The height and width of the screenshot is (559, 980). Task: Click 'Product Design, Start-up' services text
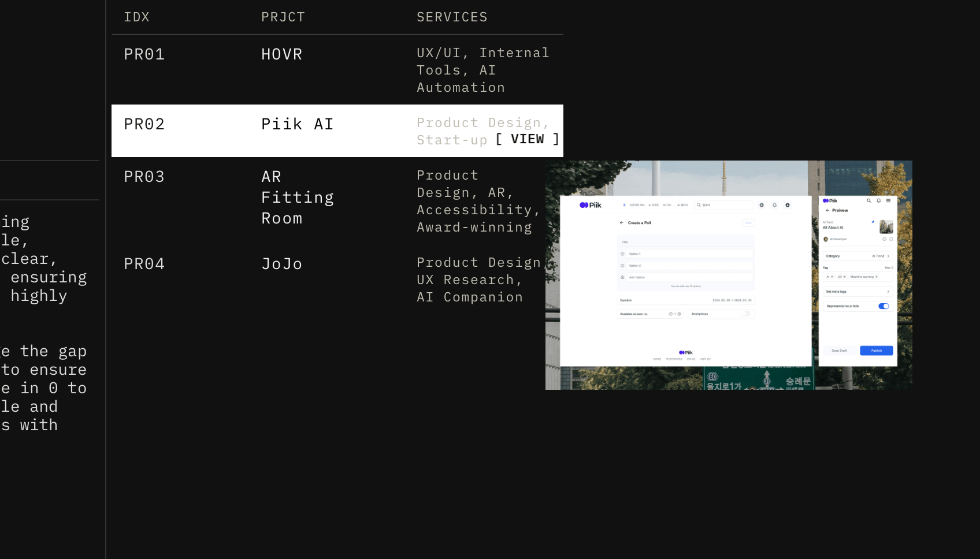coord(482,132)
